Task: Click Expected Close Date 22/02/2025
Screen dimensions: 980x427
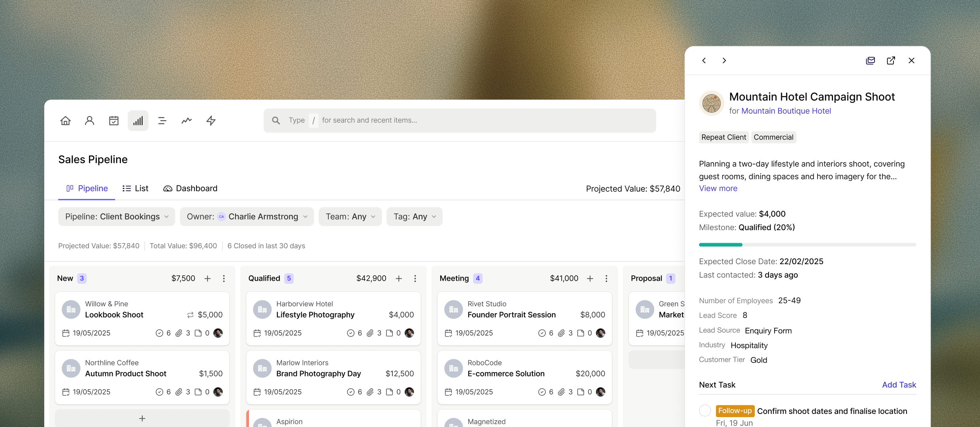Action: tap(761, 261)
